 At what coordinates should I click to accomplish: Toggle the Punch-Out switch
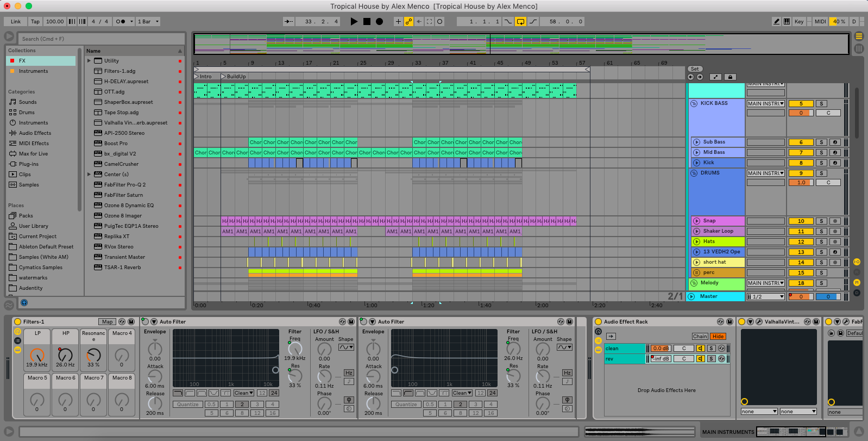pos(533,22)
